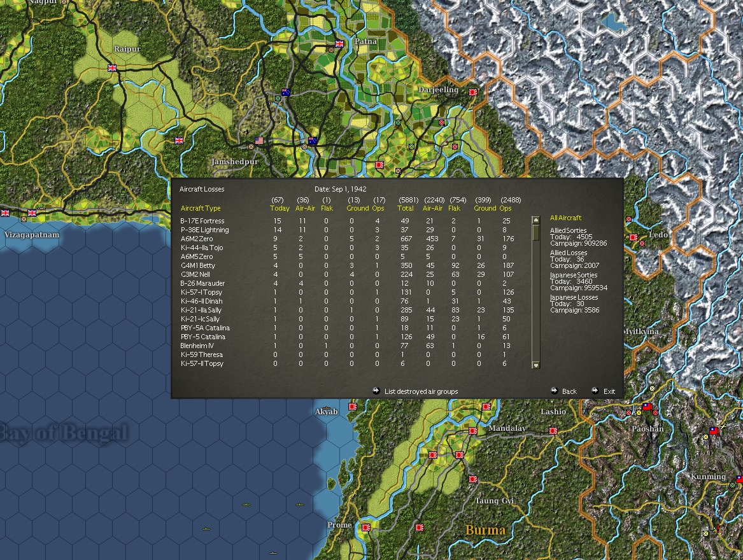743x560 pixels.
Task: Click the PBY-5A Catalina aircraft entry
Action: (x=205, y=328)
